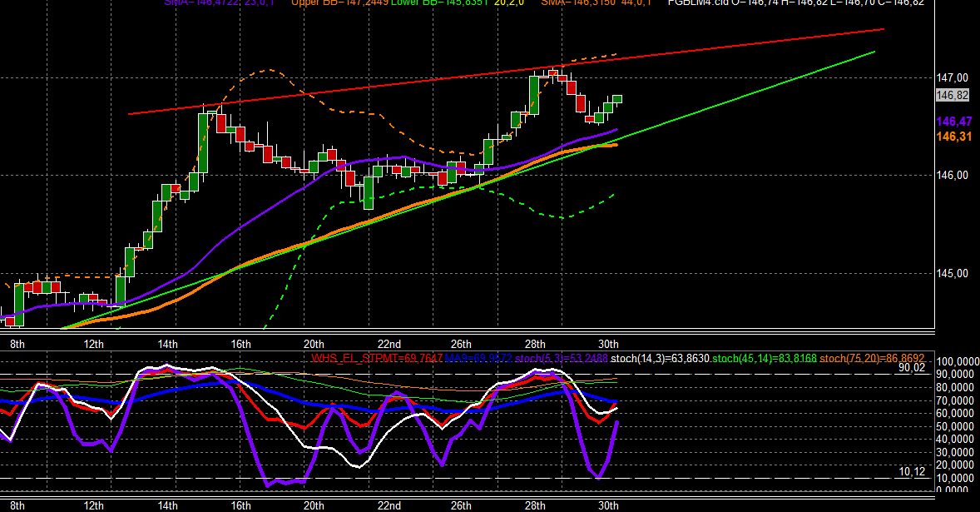Click the 147,00 price axis label
Viewport: 980px width, 512px height.
pyautogui.click(x=952, y=78)
